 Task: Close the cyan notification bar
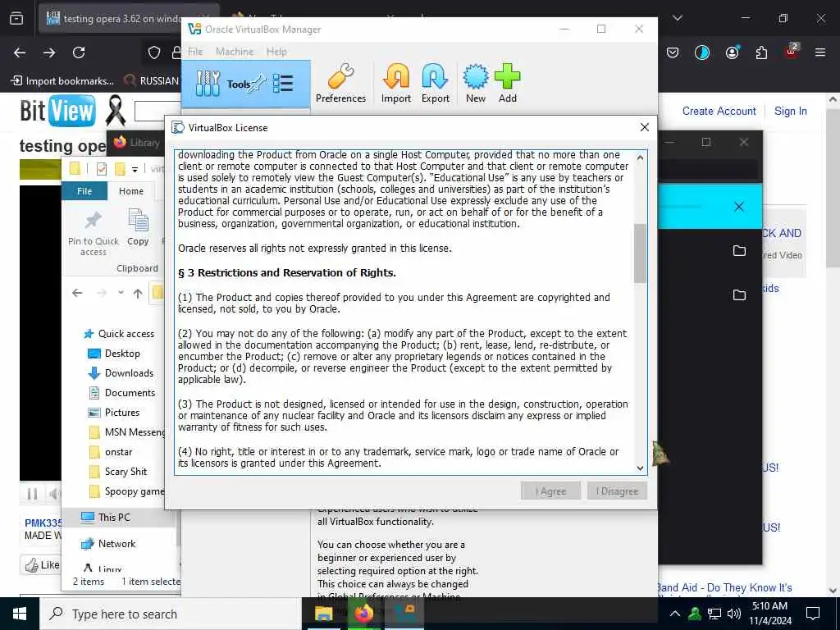[x=739, y=207]
